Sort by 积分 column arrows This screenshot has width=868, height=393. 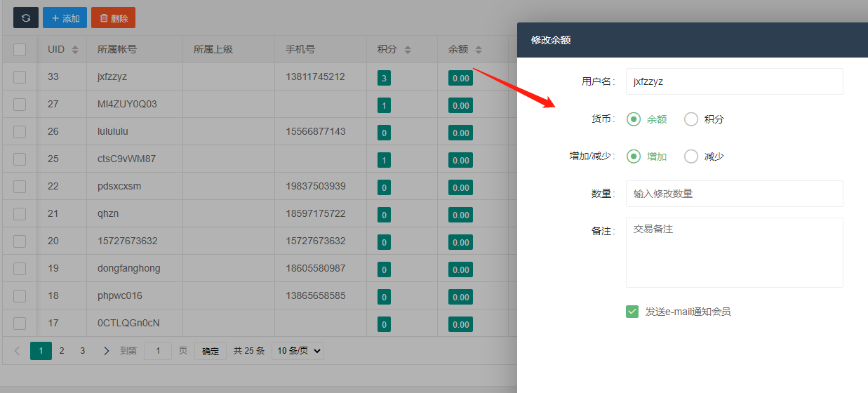408,50
